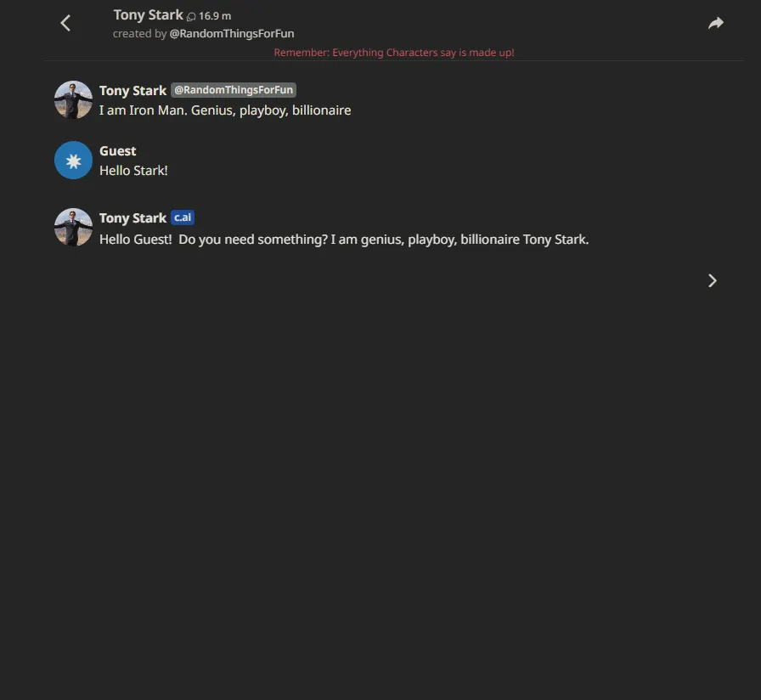761x700 pixels.
Task: Go back using the left arrow icon
Action: coord(65,23)
